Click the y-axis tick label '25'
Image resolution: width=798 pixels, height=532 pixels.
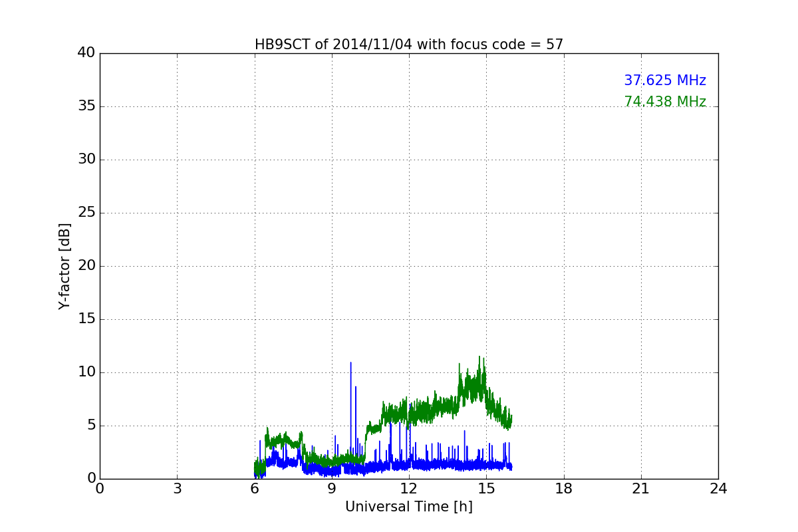[86, 213]
